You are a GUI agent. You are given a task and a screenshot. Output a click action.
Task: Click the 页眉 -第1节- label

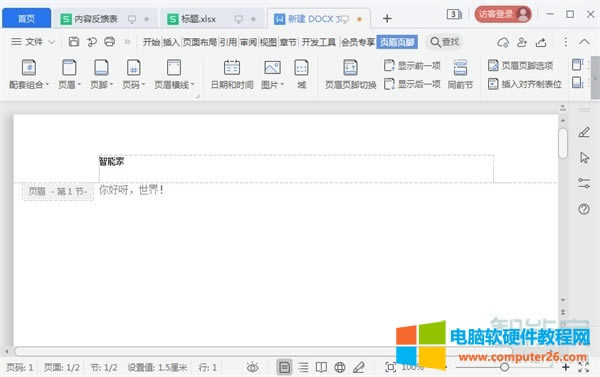coord(58,191)
